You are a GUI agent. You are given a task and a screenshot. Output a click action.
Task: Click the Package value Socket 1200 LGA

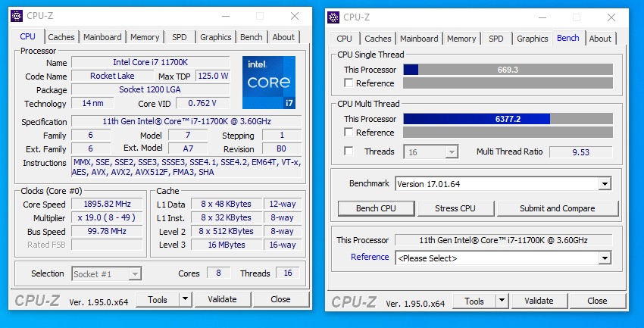tap(151, 89)
